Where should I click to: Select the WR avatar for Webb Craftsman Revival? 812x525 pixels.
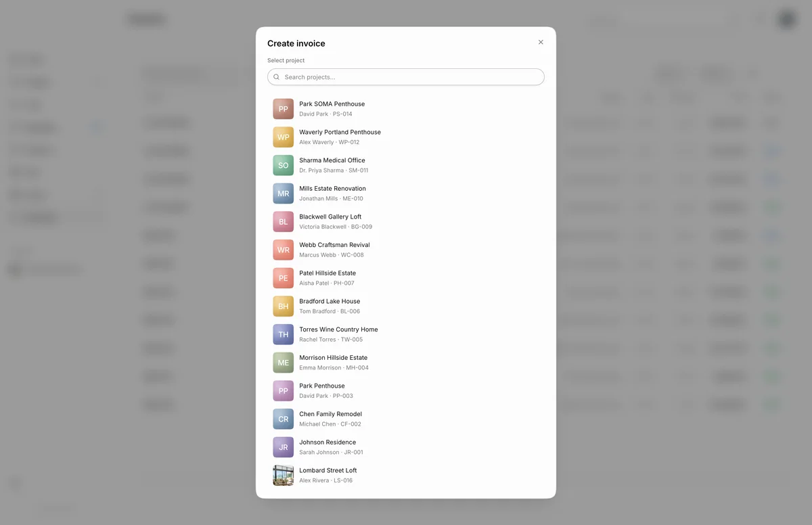click(284, 250)
